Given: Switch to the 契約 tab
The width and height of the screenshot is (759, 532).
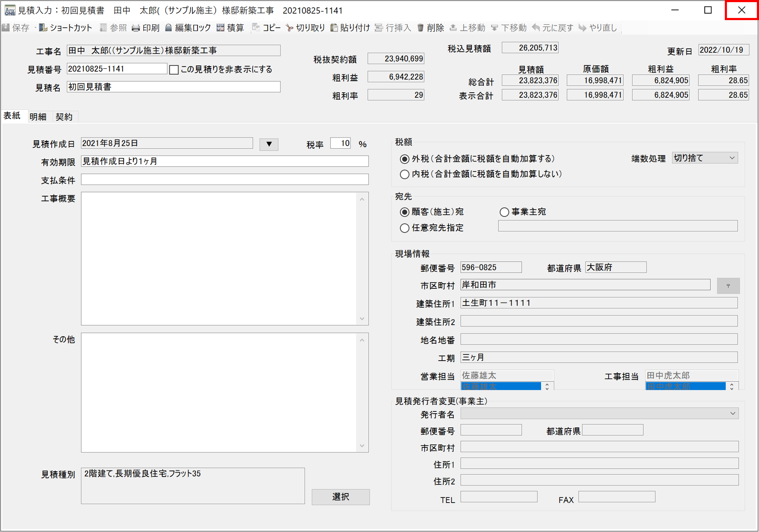Looking at the screenshot, I should [64, 117].
